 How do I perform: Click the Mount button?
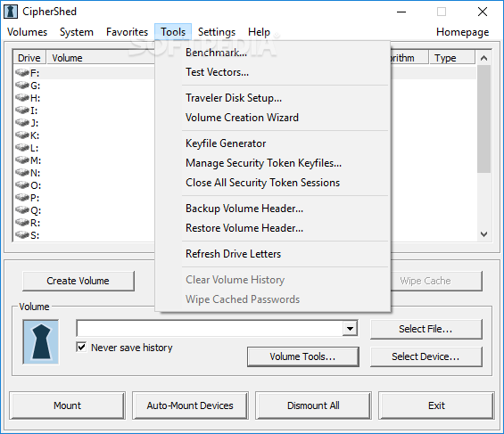(x=67, y=405)
